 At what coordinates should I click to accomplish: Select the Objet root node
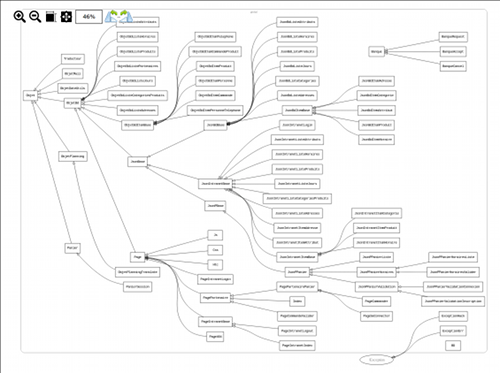click(x=30, y=95)
